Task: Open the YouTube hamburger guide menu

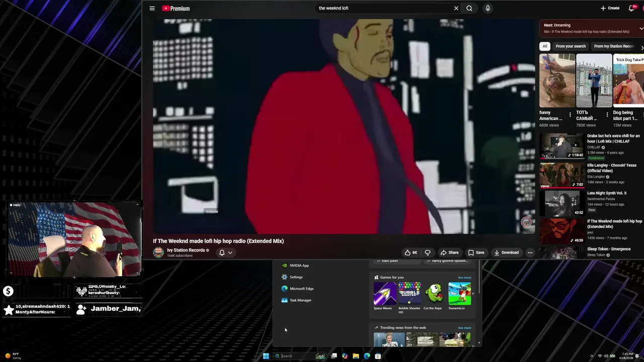Action: (152, 8)
